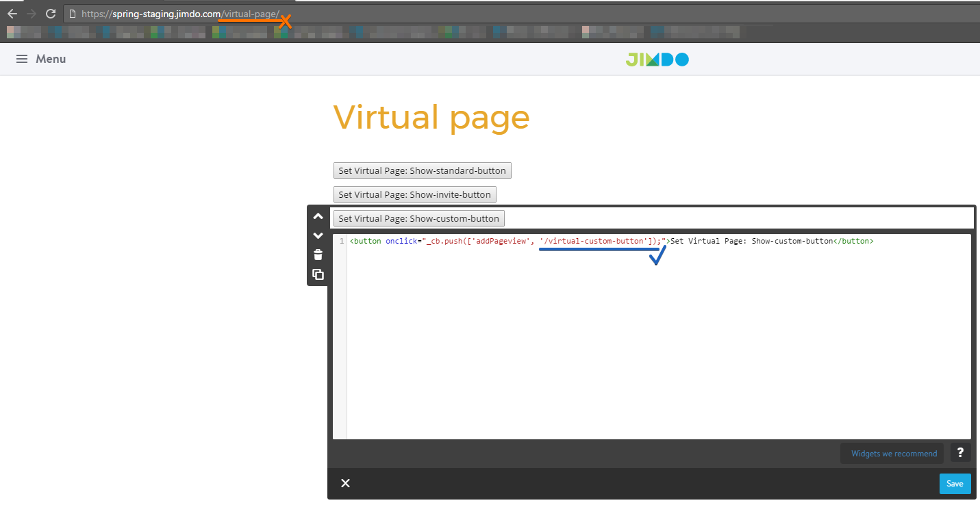Click Set Virtual Page: Show-custom-button

pyautogui.click(x=418, y=218)
